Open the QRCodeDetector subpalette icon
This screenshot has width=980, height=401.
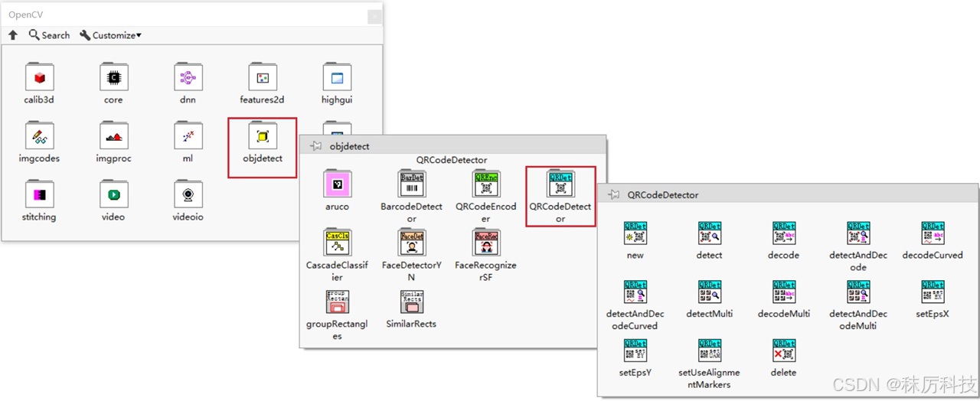coord(560,184)
